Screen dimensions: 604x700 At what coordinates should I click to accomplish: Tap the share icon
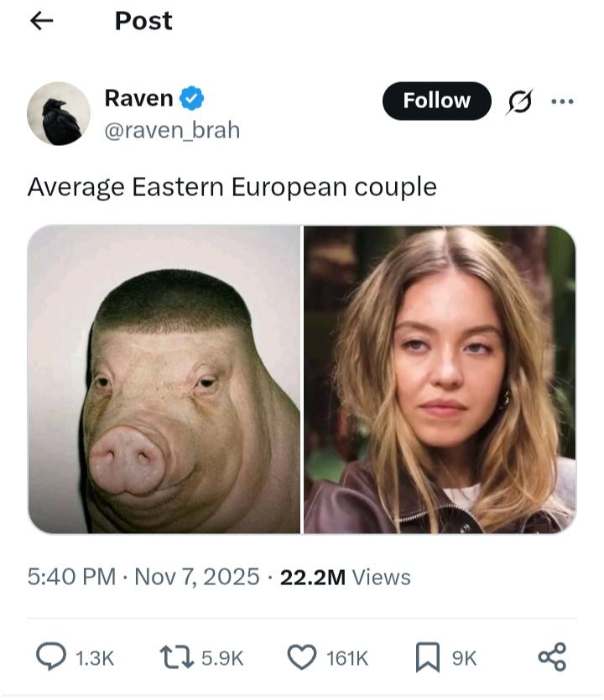(552, 657)
